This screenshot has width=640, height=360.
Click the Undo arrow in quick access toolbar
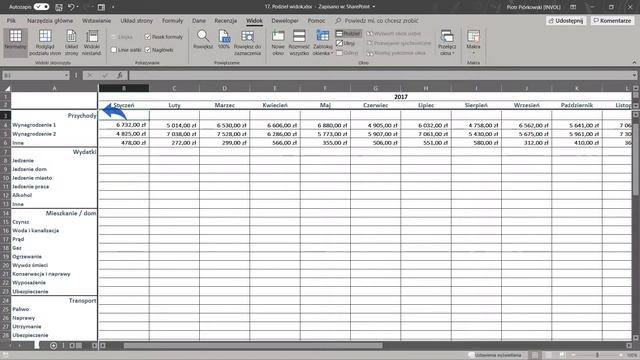click(71, 7)
